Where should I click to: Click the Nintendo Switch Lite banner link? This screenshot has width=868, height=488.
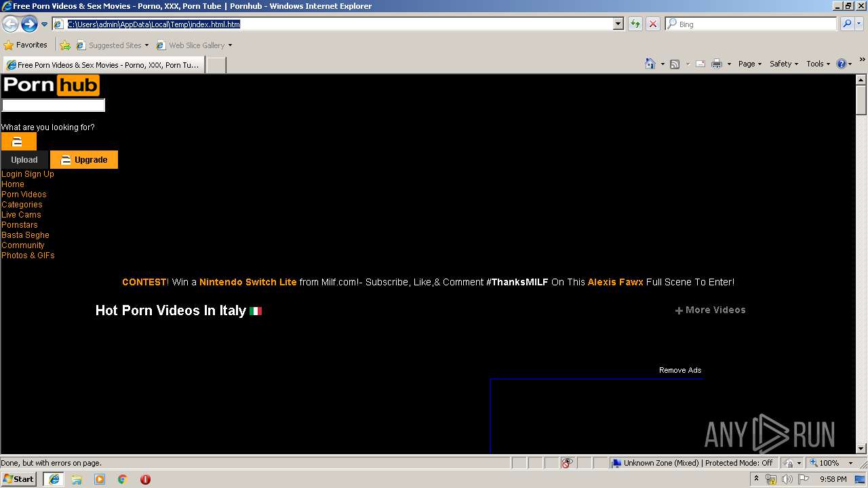click(x=248, y=282)
